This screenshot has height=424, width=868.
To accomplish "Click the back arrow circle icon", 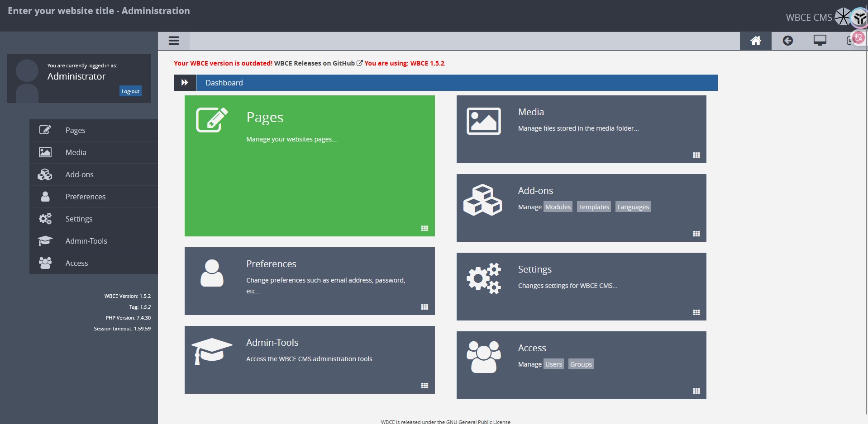I will pos(787,41).
